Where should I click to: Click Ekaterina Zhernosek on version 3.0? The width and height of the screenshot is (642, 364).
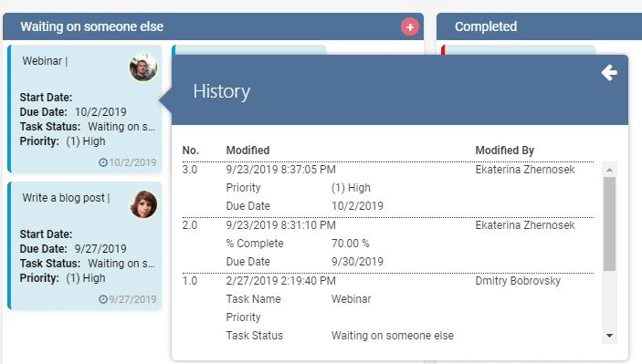coord(525,170)
